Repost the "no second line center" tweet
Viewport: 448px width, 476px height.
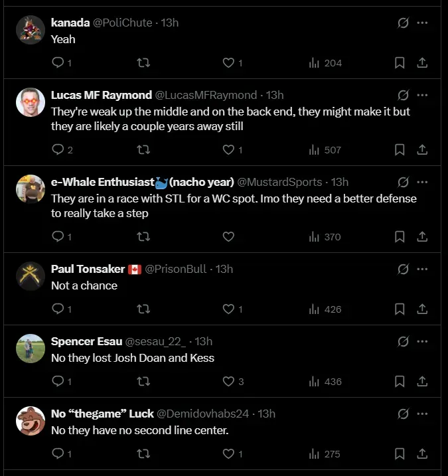coord(143,455)
